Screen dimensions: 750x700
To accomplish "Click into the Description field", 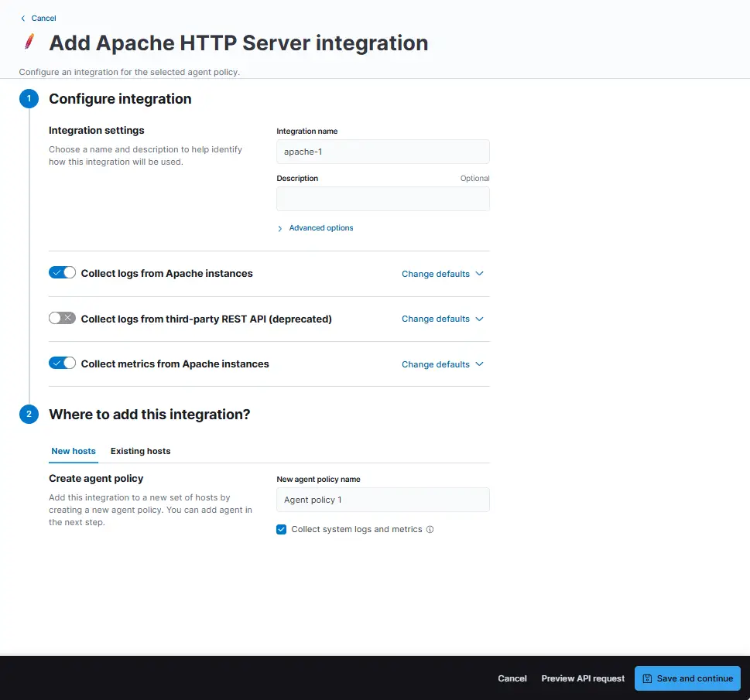I will (x=383, y=199).
